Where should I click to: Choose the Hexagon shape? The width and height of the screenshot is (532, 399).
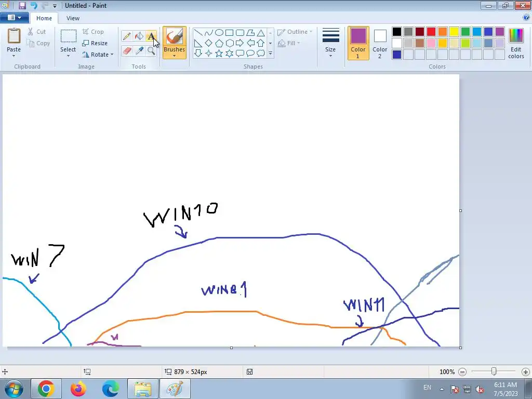(229, 43)
